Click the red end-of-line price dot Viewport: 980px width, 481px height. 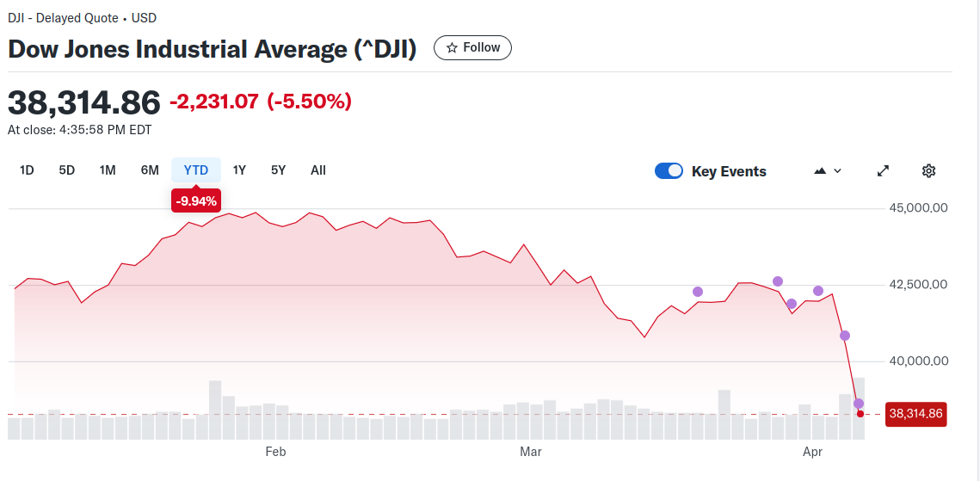coord(860,414)
